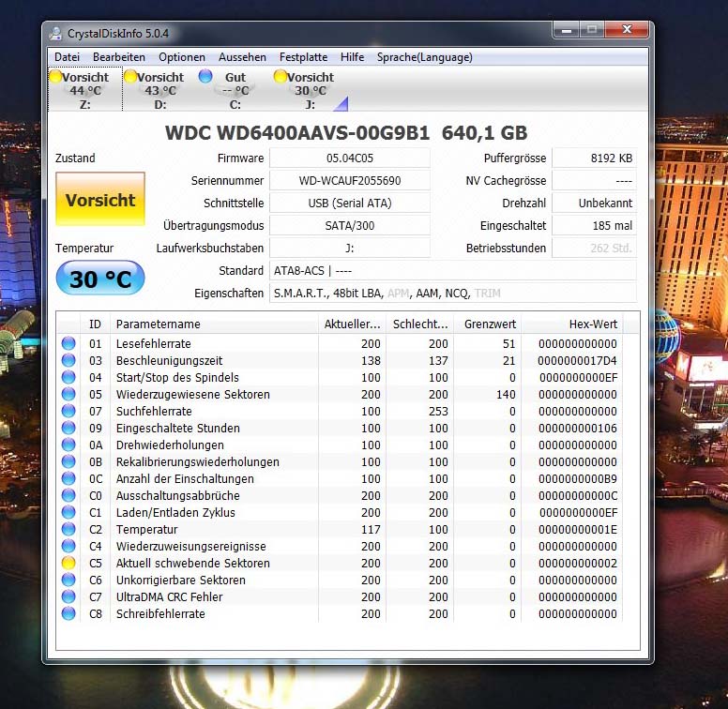Viewport: 728px width, 709px height.
Task: Click status icon for Unkorrigierbare Sektoren
Action: pyautogui.click(x=68, y=580)
